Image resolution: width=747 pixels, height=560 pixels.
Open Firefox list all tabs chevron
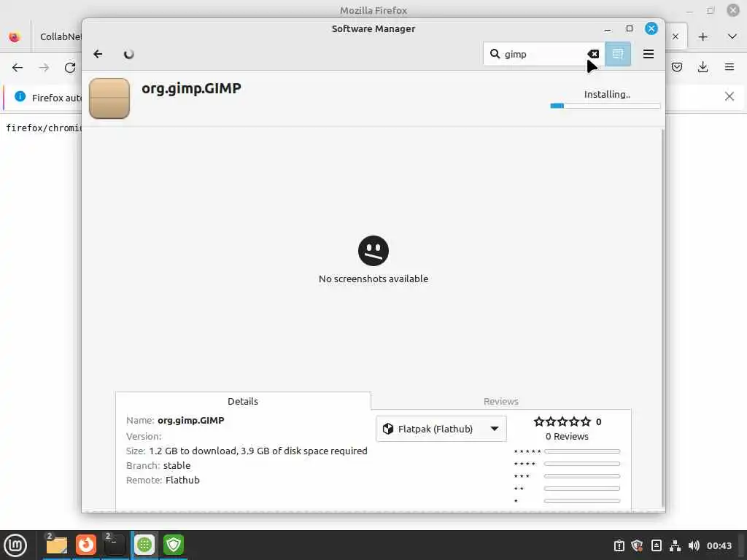coord(732,36)
